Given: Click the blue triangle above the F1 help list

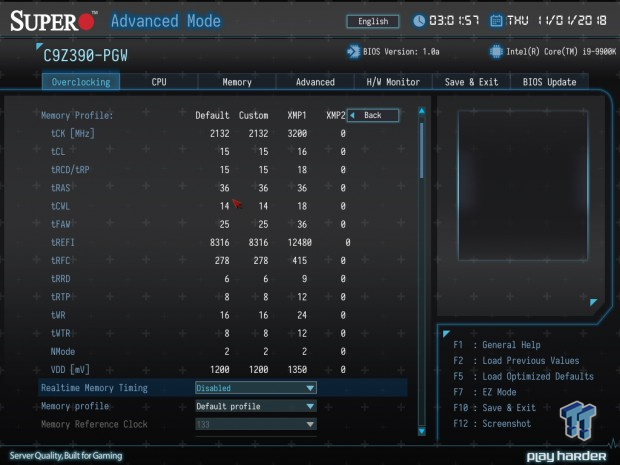Looking at the screenshot, I should (446, 334).
